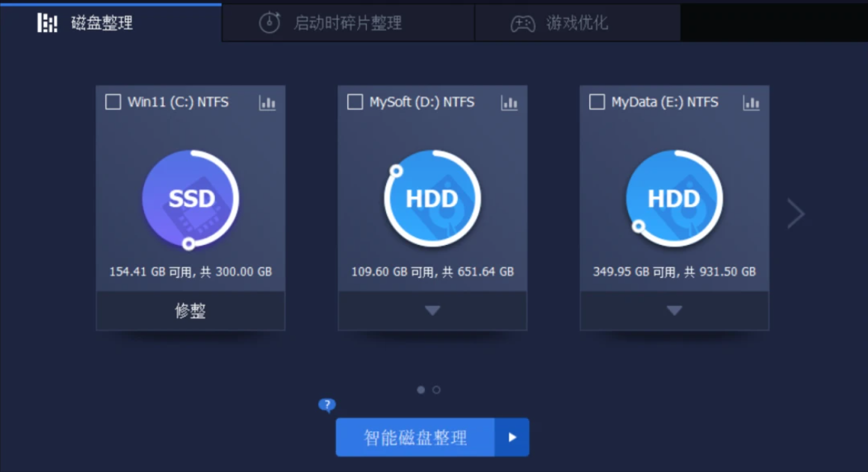Screen dimensions: 868x472
Task: Click the right arrow to show more drives
Action: (795, 214)
